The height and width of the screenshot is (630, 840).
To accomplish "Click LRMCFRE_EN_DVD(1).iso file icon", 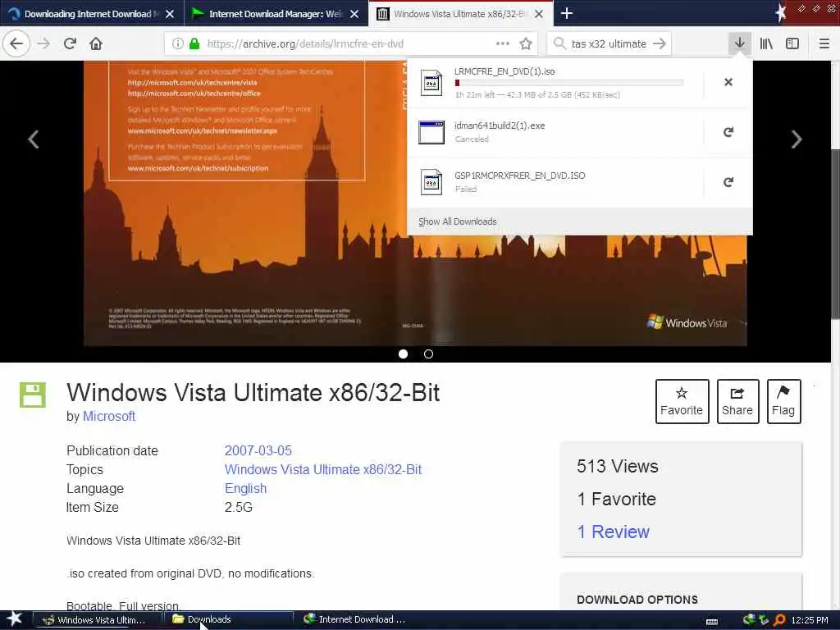I will 431,83.
